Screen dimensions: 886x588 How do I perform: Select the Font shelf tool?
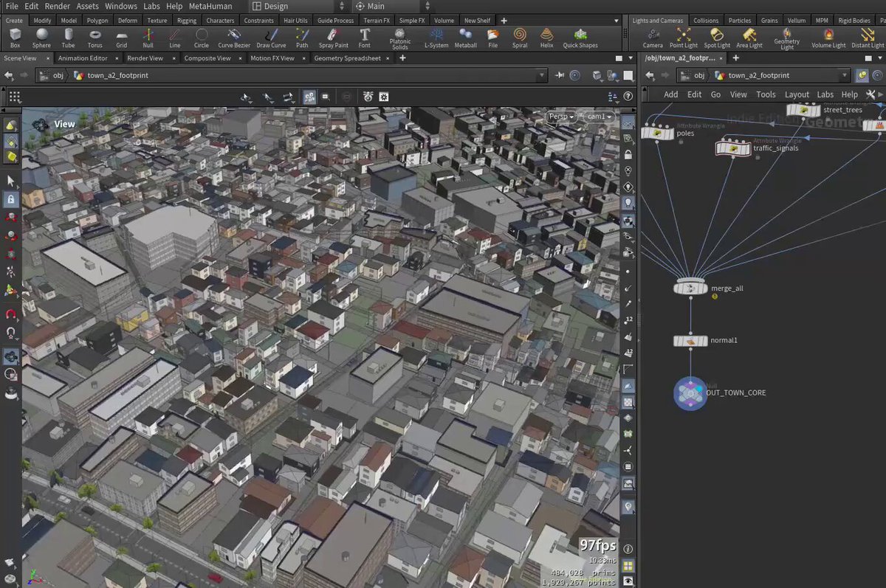tap(365, 38)
